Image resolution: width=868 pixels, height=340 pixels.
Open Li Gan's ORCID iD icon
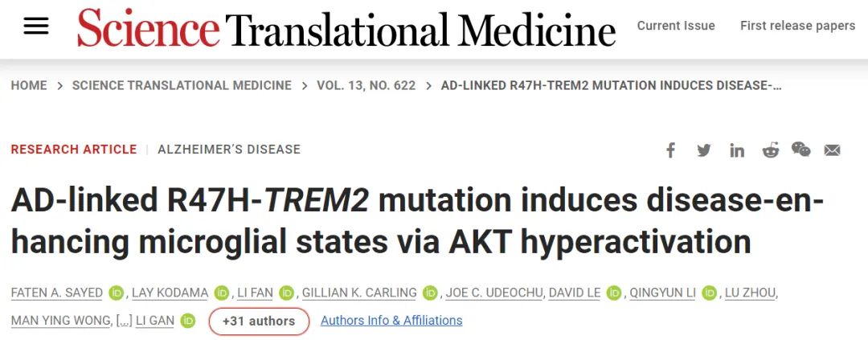point(188,321)
